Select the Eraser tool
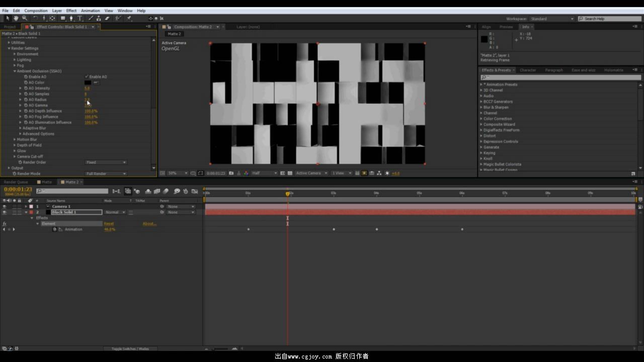The height and width of the screenshot is (362, 644). 107,18
